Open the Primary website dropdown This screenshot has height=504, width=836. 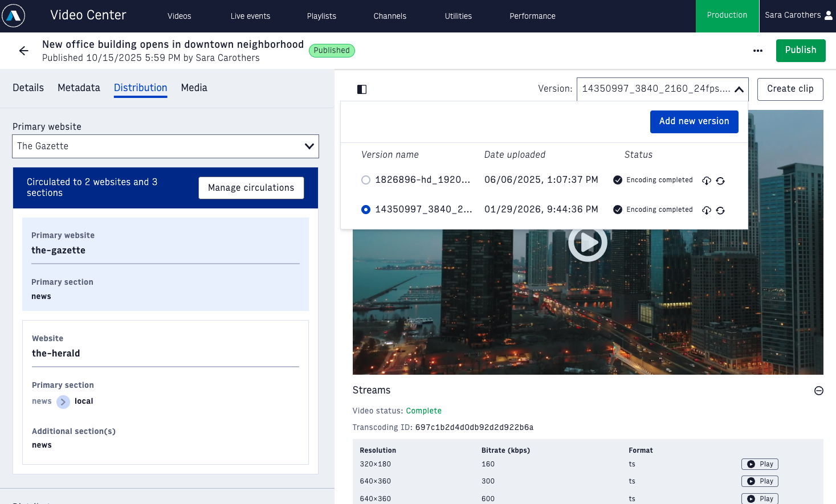pyautogui.click(x=165, y=146)
